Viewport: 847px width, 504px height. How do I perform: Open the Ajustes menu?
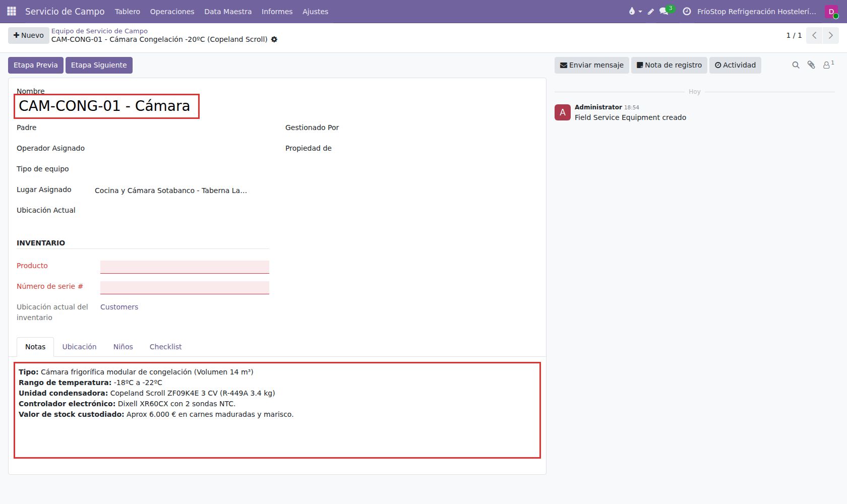click(315, 11)
